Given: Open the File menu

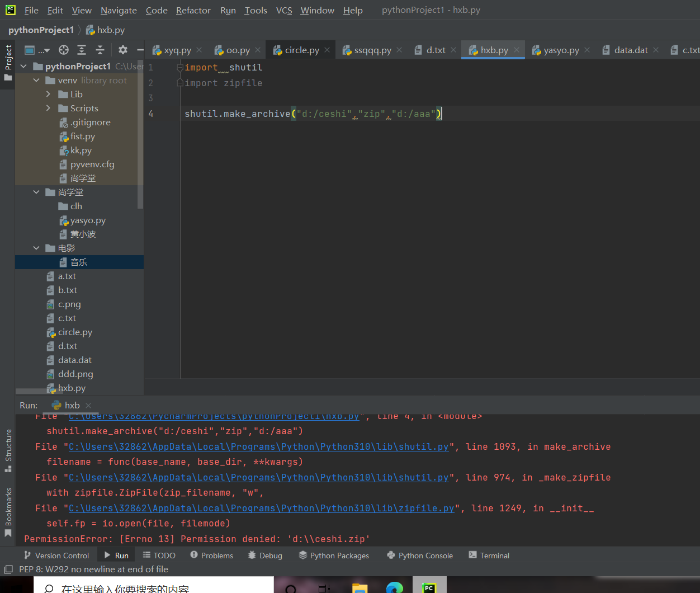Looking at the screenshot, I should tap(32, 10).
